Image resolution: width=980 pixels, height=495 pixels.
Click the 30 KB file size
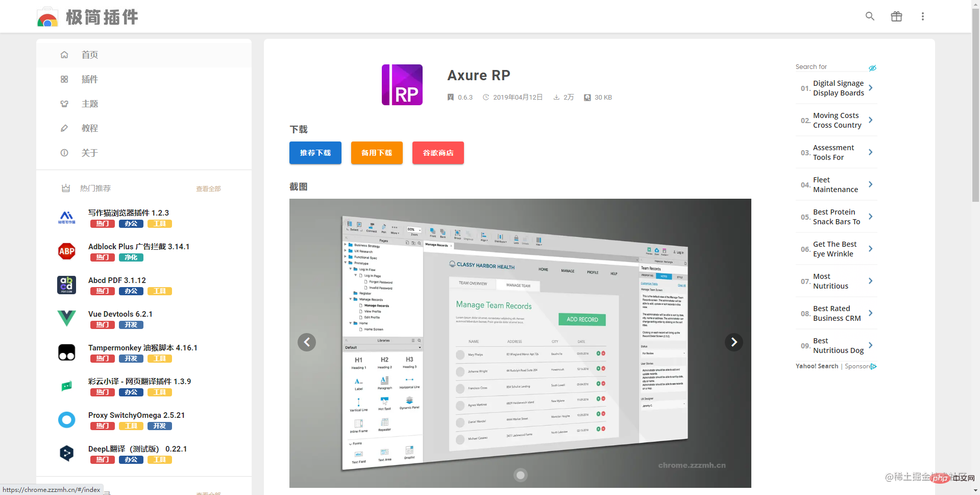pos(603,97)
